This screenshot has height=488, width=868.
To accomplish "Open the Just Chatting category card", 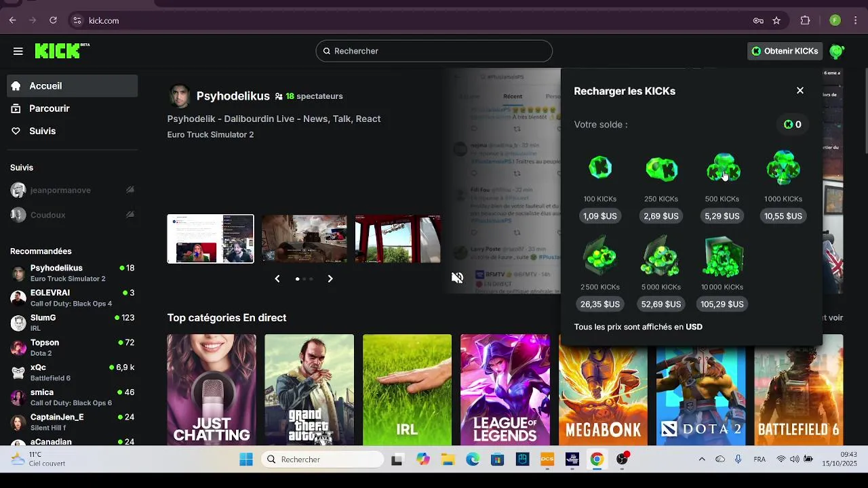I will click(212, 390).
